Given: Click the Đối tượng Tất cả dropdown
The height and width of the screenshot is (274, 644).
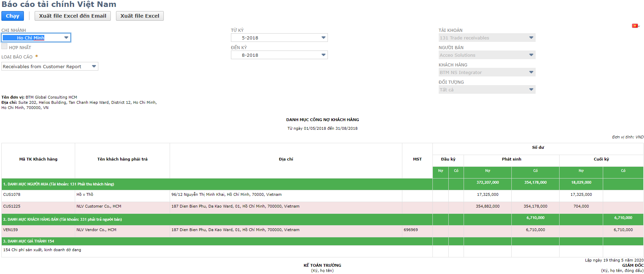Looking at the screenshot, I should click(x=486, y=90).
